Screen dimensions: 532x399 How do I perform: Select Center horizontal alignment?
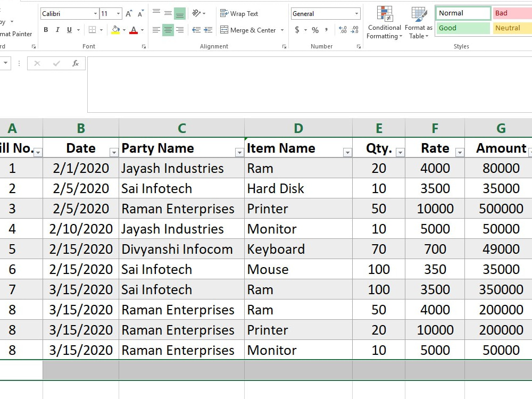(168, 30)
